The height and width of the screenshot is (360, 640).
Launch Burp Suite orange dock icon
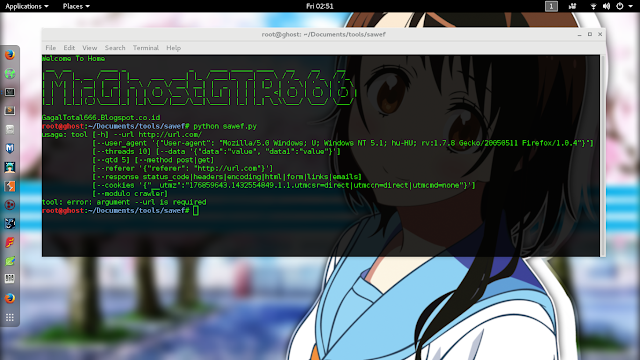click(x=10, y=186)
